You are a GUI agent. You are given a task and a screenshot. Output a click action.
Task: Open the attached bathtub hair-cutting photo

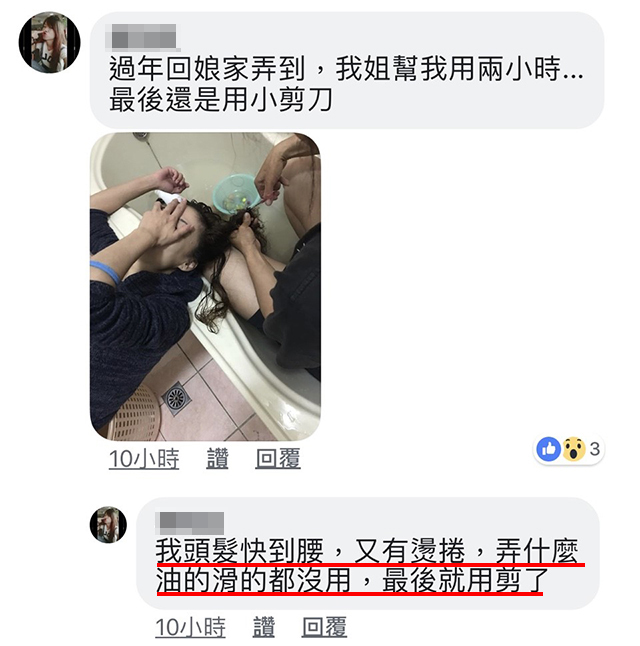pyautogui.click(x=205, y=286)
